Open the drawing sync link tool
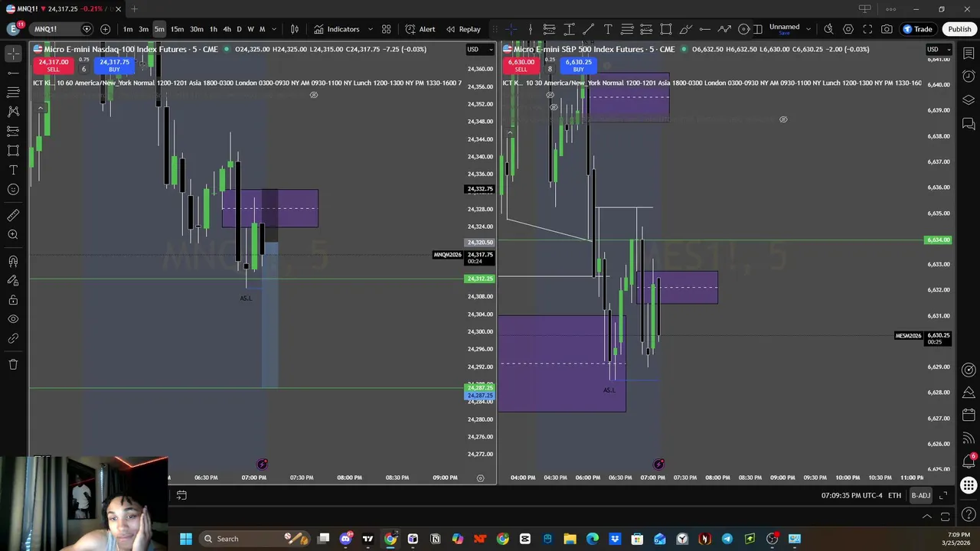980x551 pixels. [x=13, y=338]
